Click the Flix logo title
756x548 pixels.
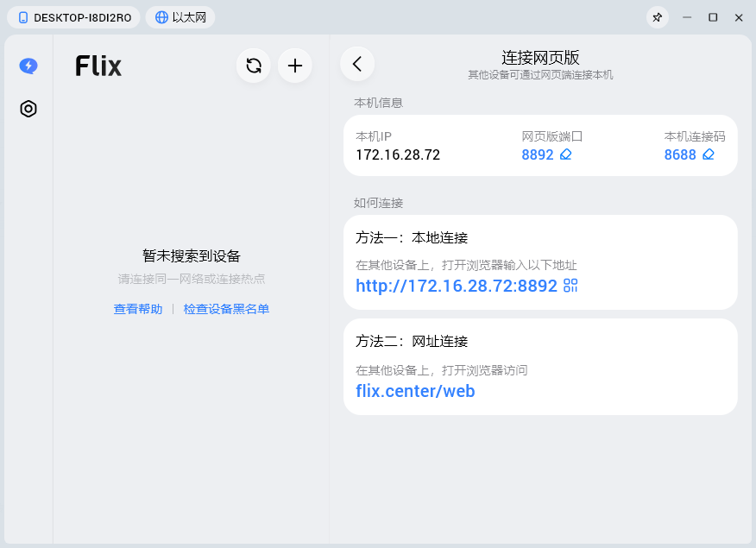point(98,66)
